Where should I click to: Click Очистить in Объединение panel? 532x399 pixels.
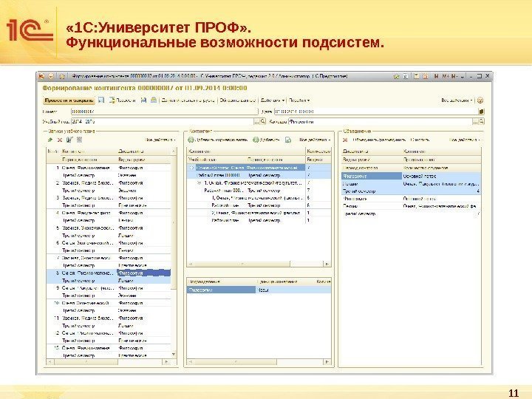click(420, 140)
